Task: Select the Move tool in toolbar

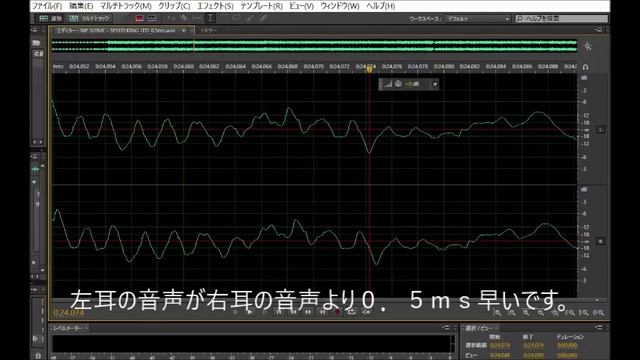Action: [x=171, y=18]
